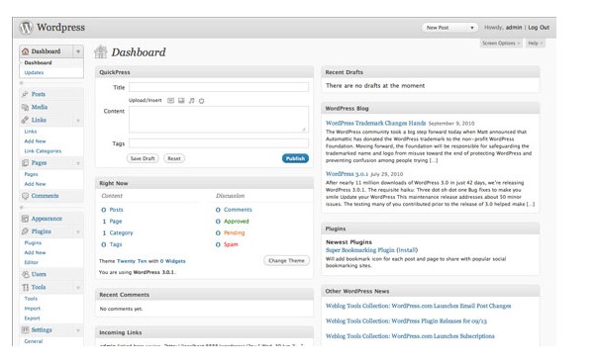Screen dimensions: 598x364
Task: Click the admin profile link
Action: coord(514,28)
